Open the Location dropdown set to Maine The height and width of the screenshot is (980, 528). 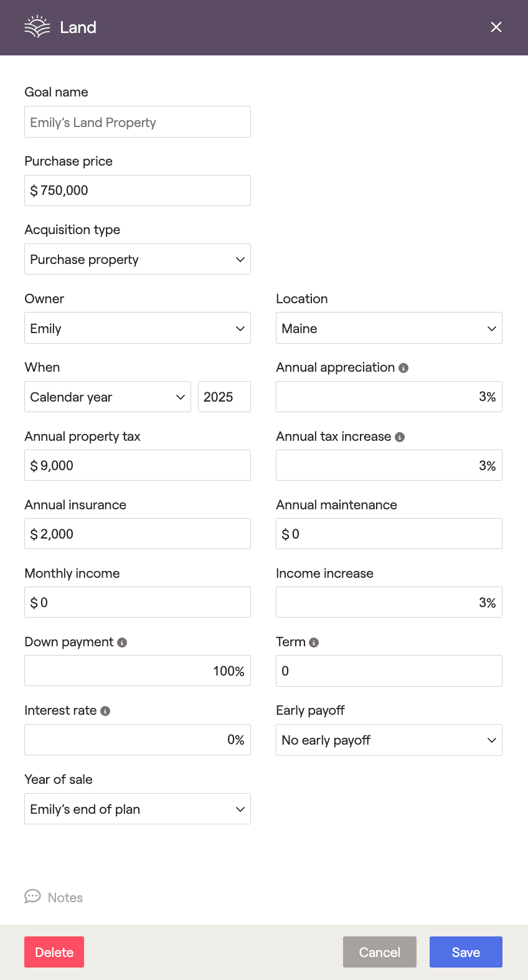coord(389,328)
